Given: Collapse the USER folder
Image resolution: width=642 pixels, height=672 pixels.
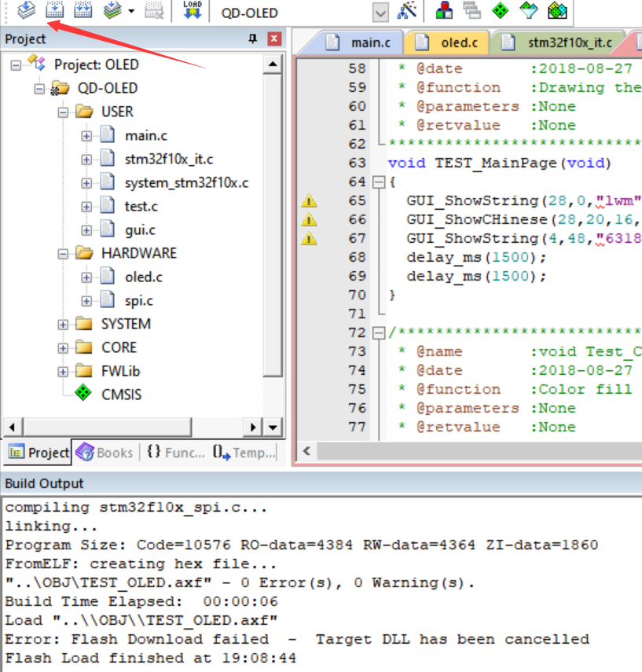Looking at the screenshot, I should 63,112.
